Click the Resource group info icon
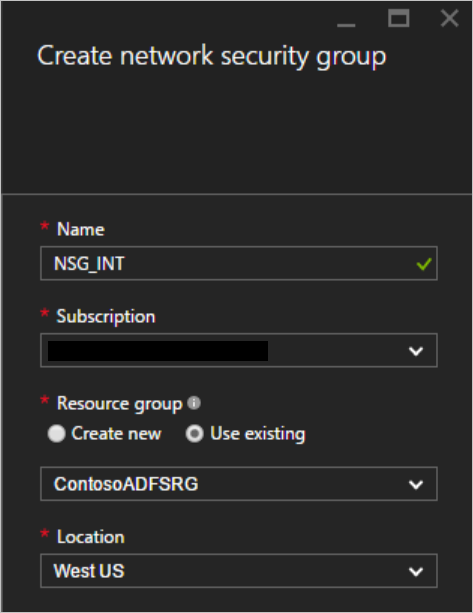Viewport: 473px width, 613px height. pyautogui.click(x=194, y=403)
